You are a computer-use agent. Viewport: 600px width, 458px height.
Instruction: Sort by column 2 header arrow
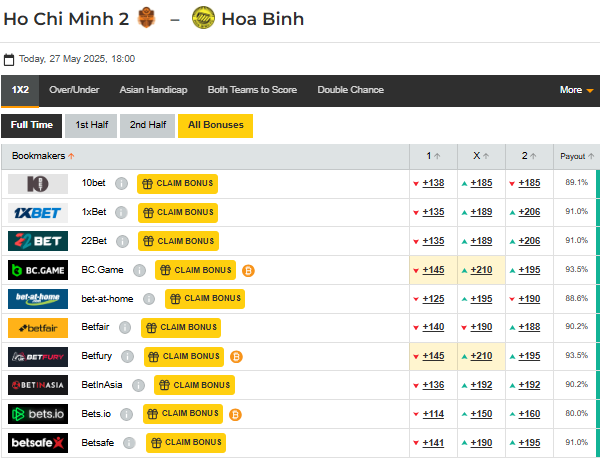529,156
